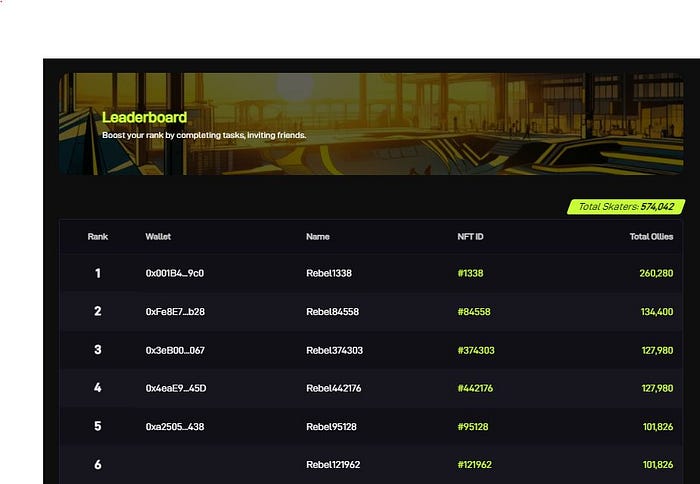Click rank number 4
The width and height of the screenshot is (700, 484).
(x=98, y=388)
